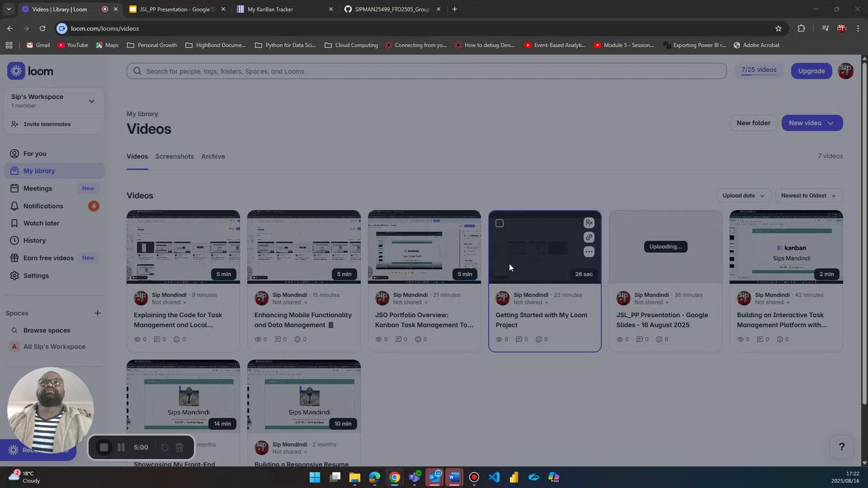
Task: Open Not shared dropdown on Getting Started video
Action: coord(530,302)
